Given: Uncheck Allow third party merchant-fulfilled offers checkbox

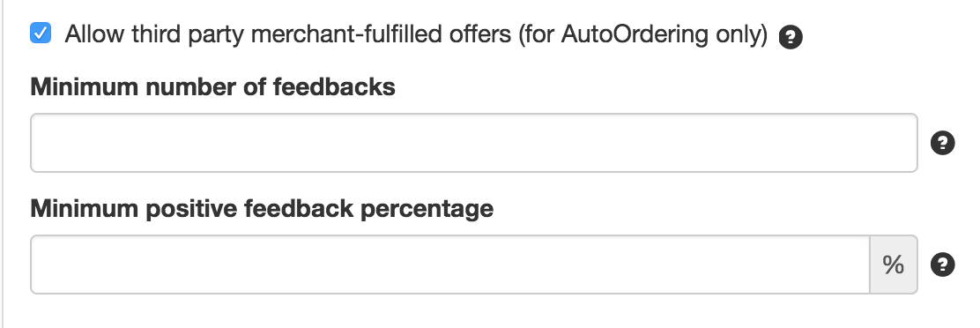Looking at the screenshot, I should pyautogui.click(x=41, y=33).
